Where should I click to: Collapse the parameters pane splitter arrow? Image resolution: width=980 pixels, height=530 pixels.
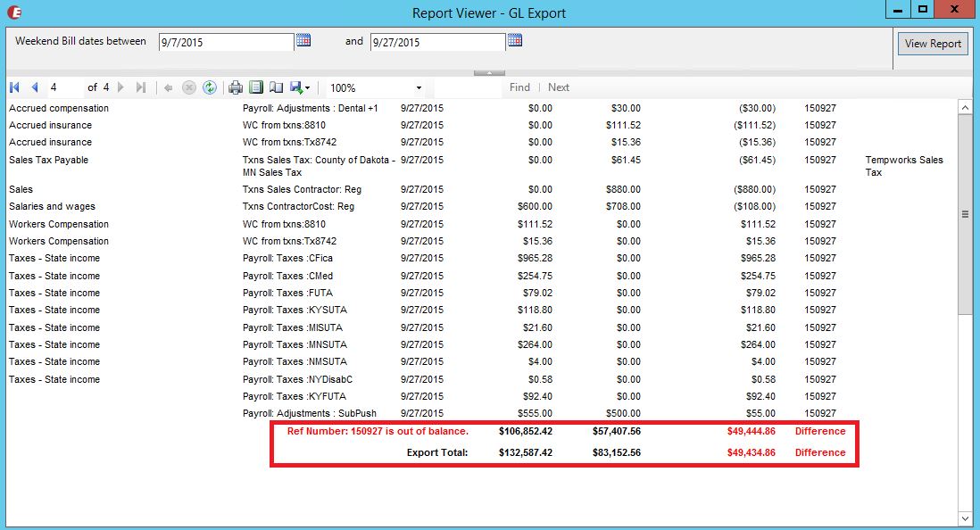click(490, 72)
